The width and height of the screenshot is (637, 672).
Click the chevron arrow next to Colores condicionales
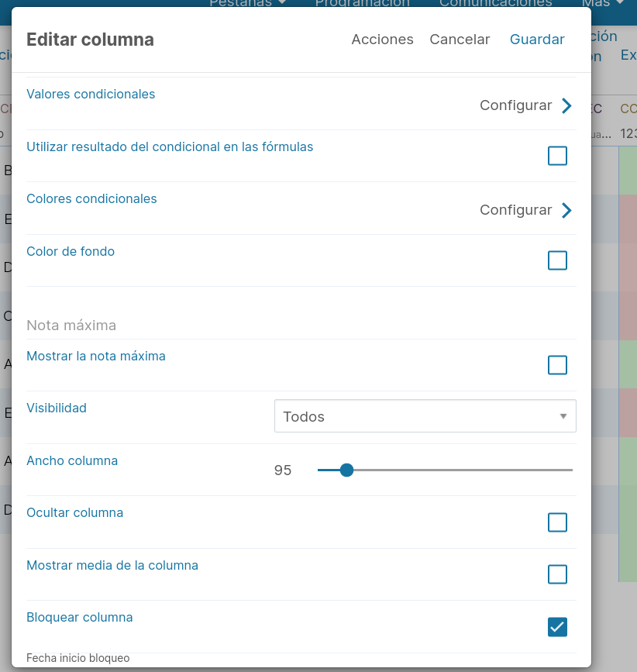coord(566,210)
